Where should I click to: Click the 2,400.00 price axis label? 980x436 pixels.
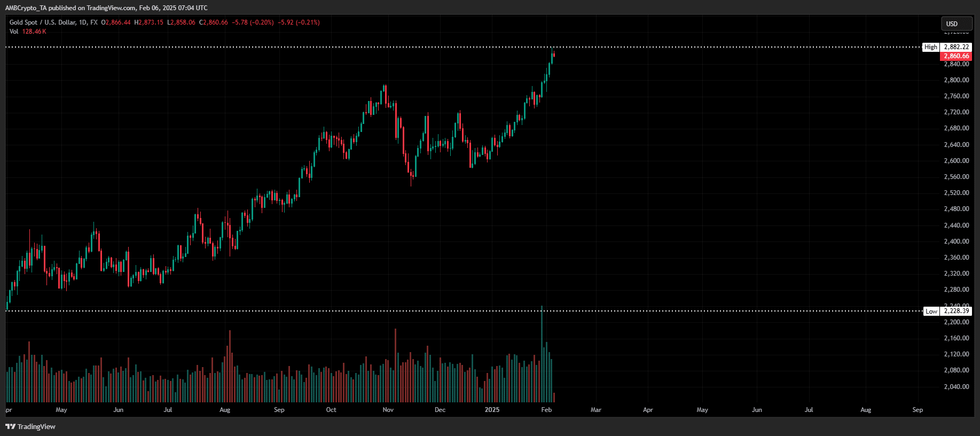click(x=957, y=242)
